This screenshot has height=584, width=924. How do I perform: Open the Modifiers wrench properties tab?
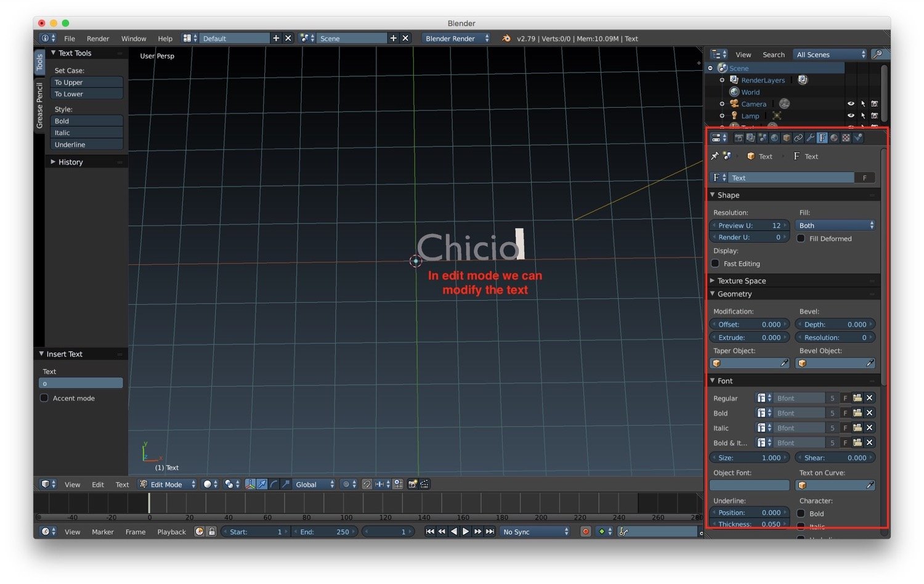click(x=810, y=138)
